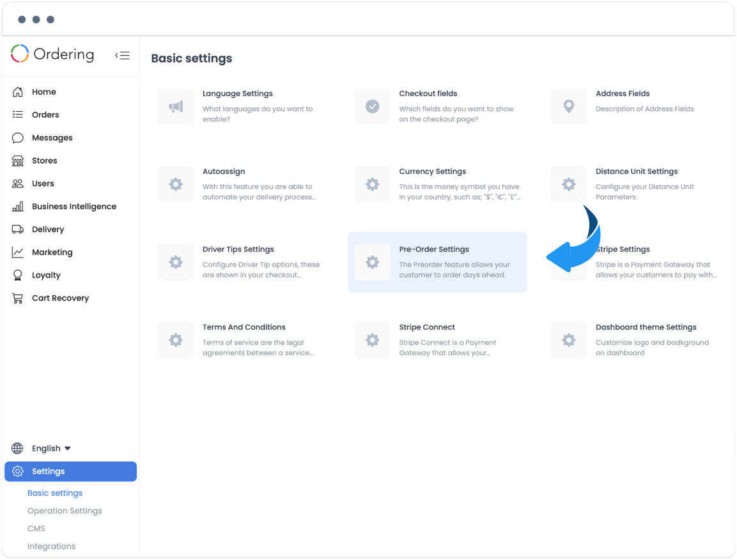Viewport: 737px width, 560px height.
Task: Open Language Settings title
Action: (237, 93)
